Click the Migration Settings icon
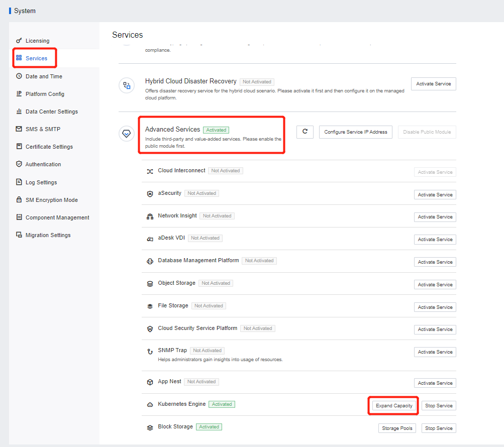This screenshot has height=447, width=504. 19,235
